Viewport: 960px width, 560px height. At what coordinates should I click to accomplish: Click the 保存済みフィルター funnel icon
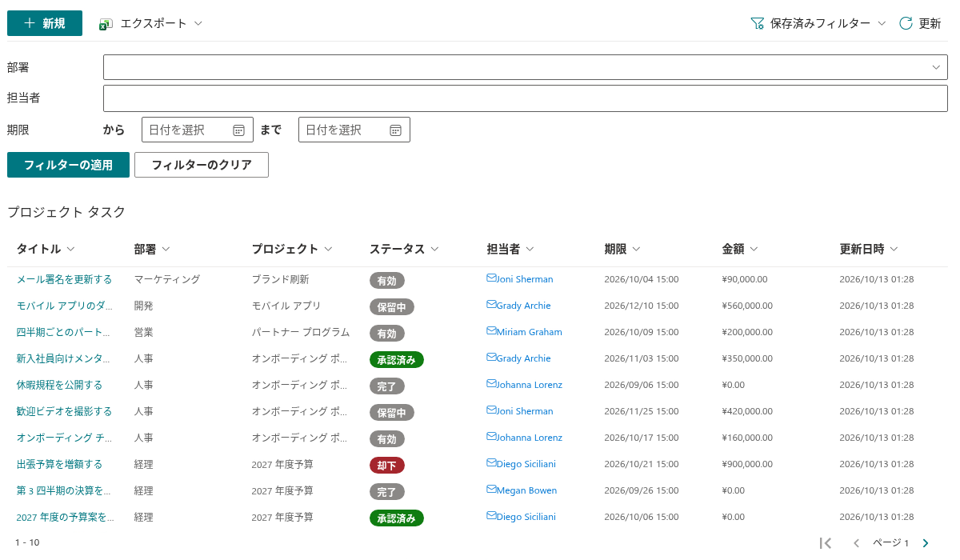[x=757, y=24]
